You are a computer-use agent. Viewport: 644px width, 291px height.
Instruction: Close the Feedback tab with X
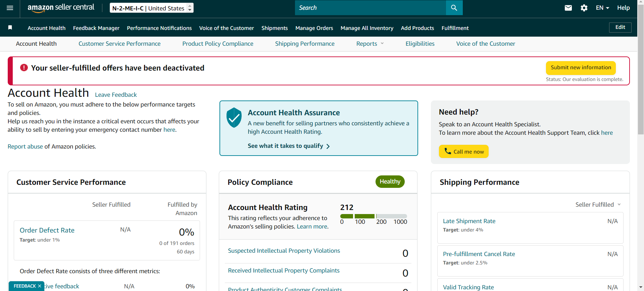pos(40,286)
